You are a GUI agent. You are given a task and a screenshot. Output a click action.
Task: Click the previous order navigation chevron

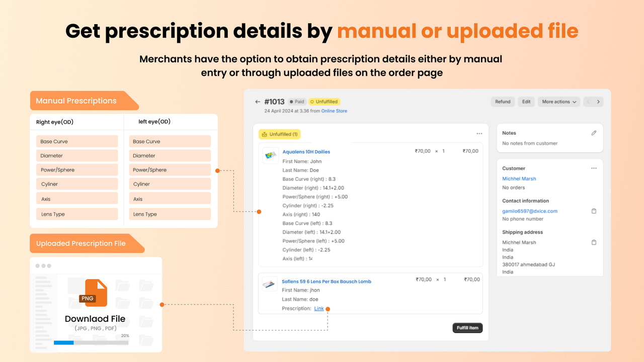coord(588,102)
